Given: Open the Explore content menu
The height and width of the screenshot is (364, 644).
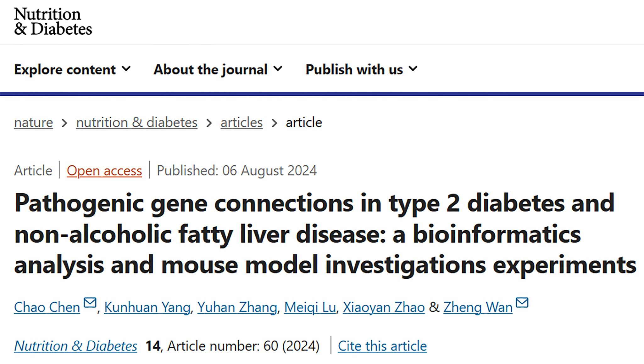Looking at the screenshot, I should tap(65, 70).
